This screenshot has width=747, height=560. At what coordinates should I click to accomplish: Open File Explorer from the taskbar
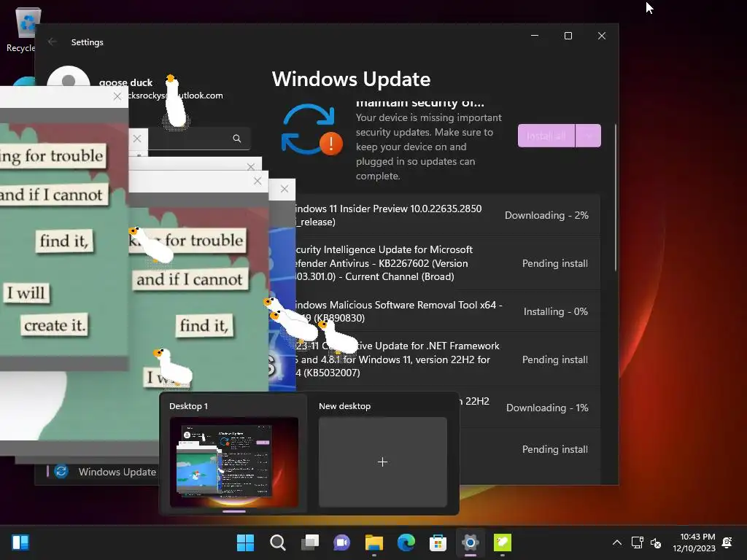tap(374, 542)
